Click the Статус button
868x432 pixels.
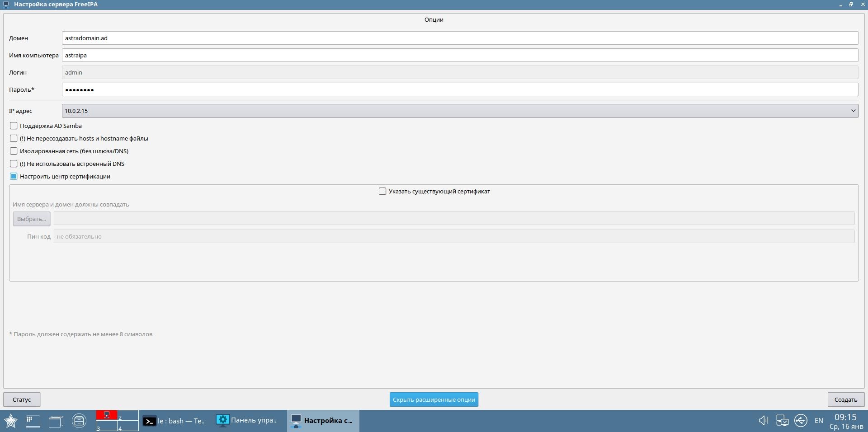[x=22, y=399]
